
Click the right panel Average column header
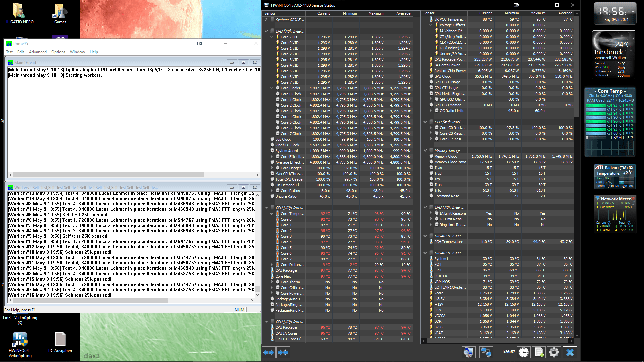561,13
